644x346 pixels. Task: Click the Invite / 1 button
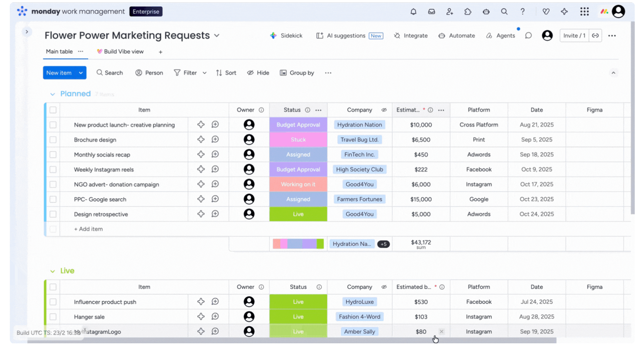click(x=574, y=36)
